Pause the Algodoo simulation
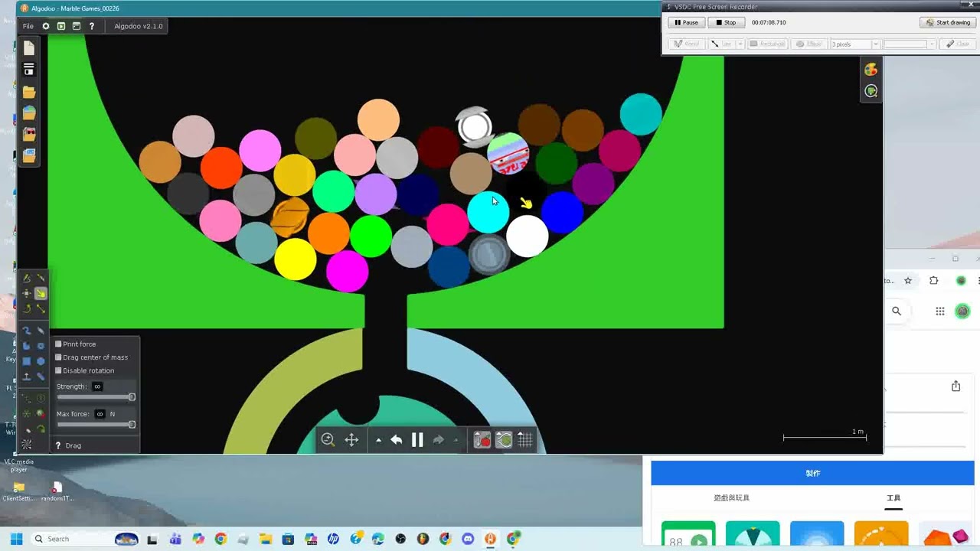 pos(417,440)
